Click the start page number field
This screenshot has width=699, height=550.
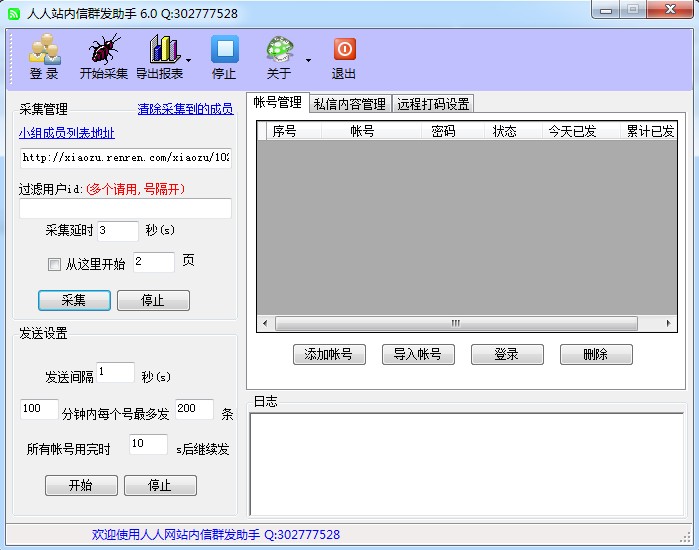click(154, 262)
